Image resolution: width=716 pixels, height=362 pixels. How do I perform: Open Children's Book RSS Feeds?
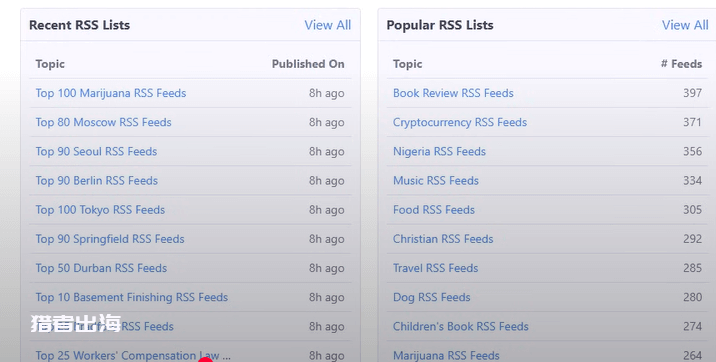click(461, 327)
